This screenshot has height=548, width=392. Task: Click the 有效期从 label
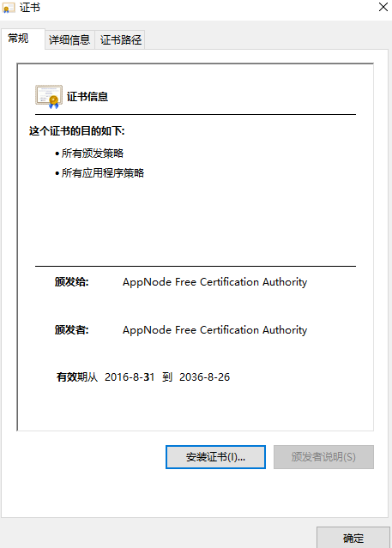tap(77, 377)
